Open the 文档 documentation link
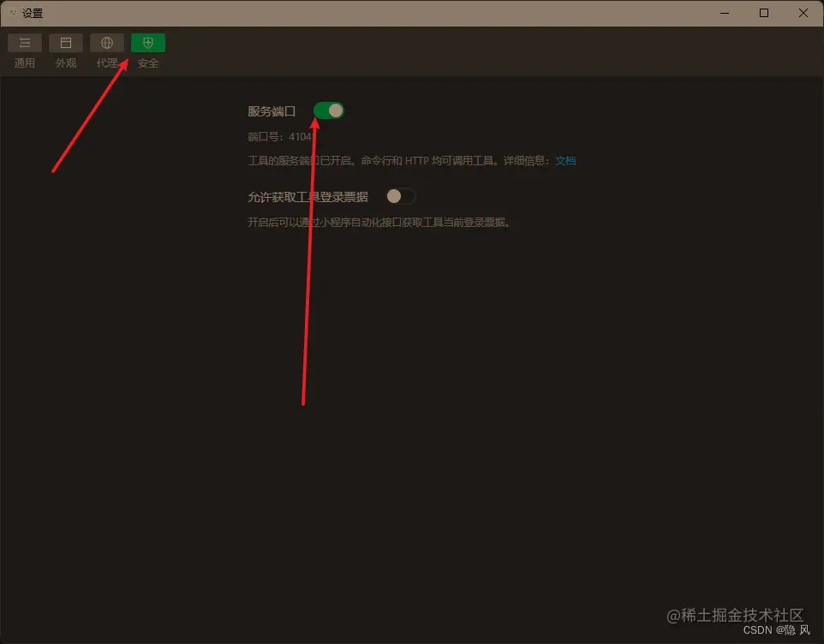The image size is (824, 644). 565,161
